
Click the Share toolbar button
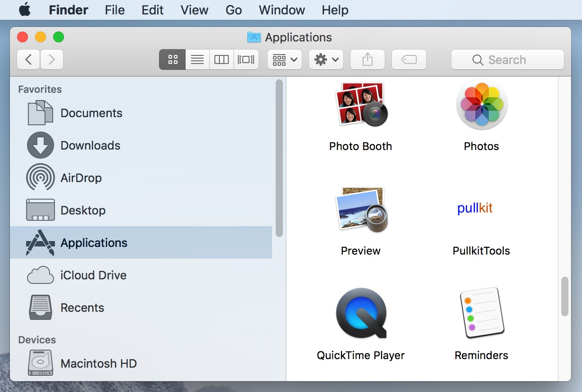coord(368,59)
